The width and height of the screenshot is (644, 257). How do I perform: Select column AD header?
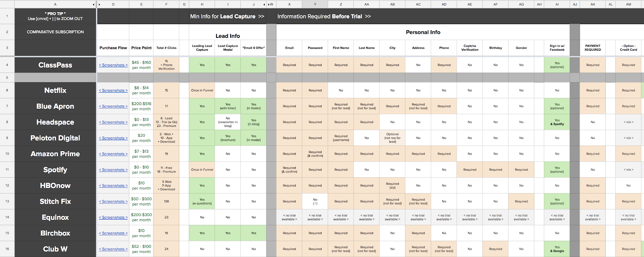click(x=444, y=4)
